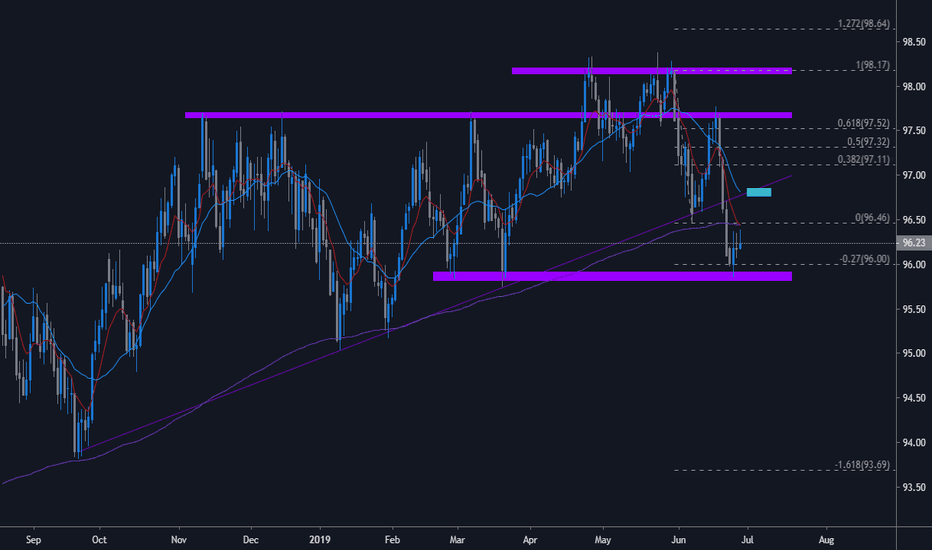This screenshot has width=932, height=550.
Task: Select the 0.5(97.32) Fibonacci label
Action: (868, 142)
